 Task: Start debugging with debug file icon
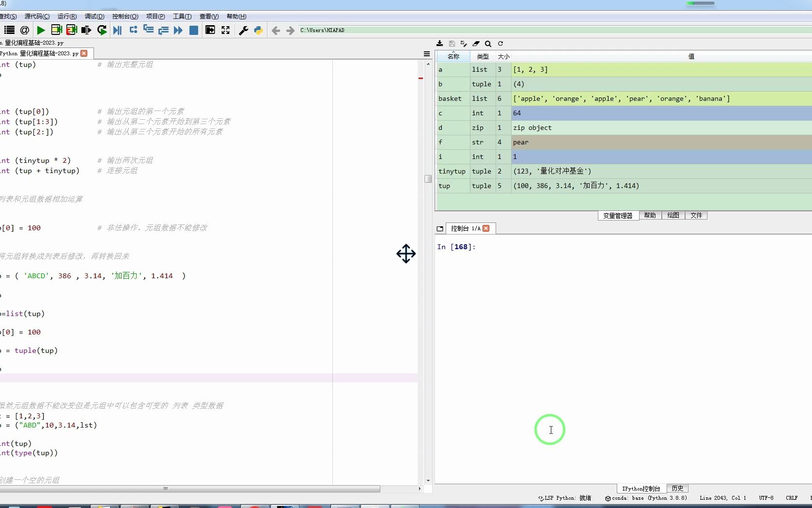tap(117, 30)
